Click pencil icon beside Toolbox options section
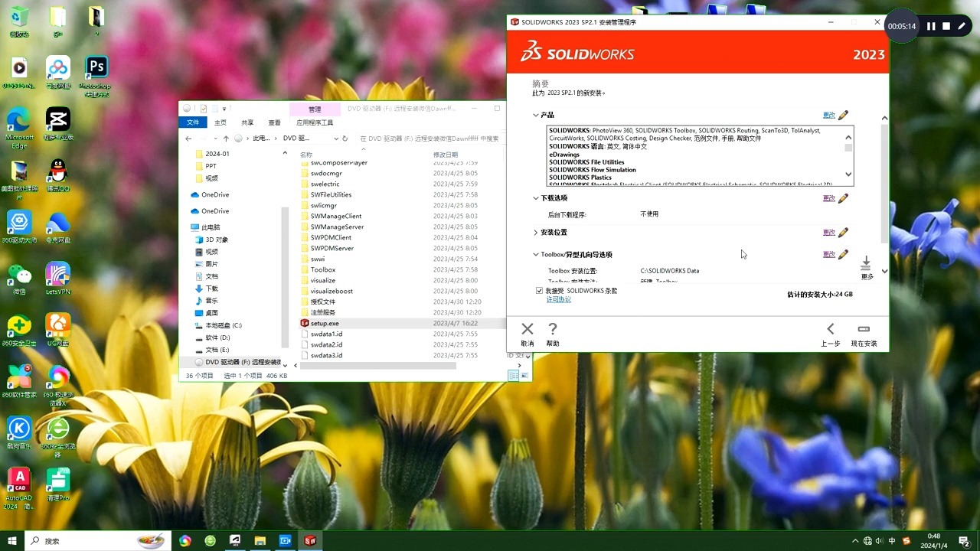The height and width of the screenshot is (551, 980). (x=843, y=254)
